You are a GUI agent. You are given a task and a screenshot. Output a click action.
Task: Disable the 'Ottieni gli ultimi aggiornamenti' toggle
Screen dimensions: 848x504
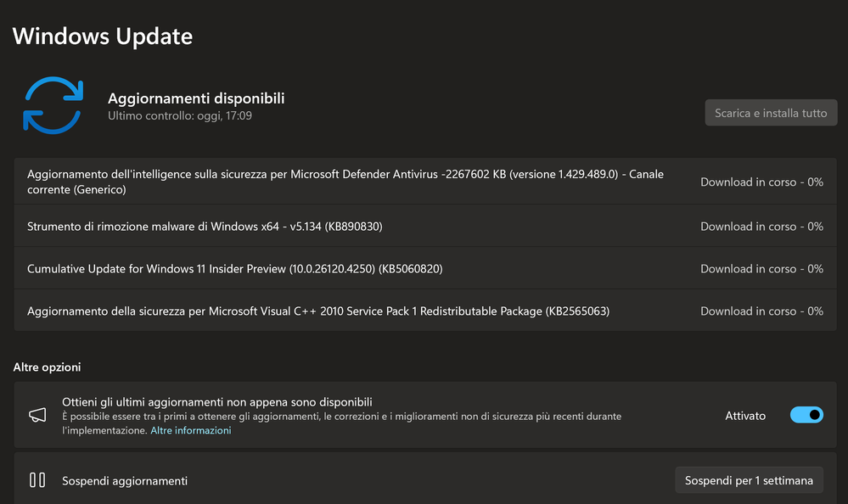tap(806, 416)
